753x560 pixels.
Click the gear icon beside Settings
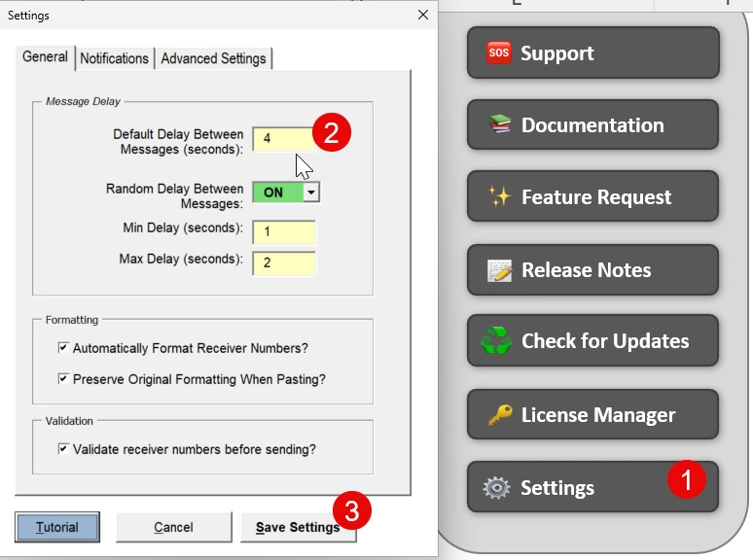[496, 488]
